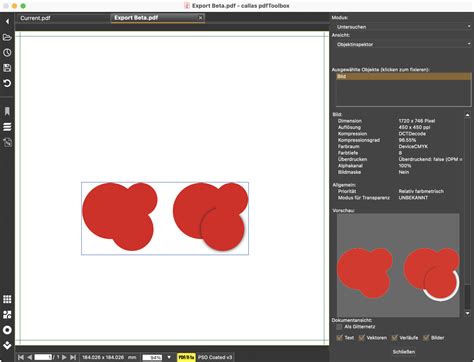Click the PDF icon in the window title
This screenshot has height=362, width=474.
point(187,6)
